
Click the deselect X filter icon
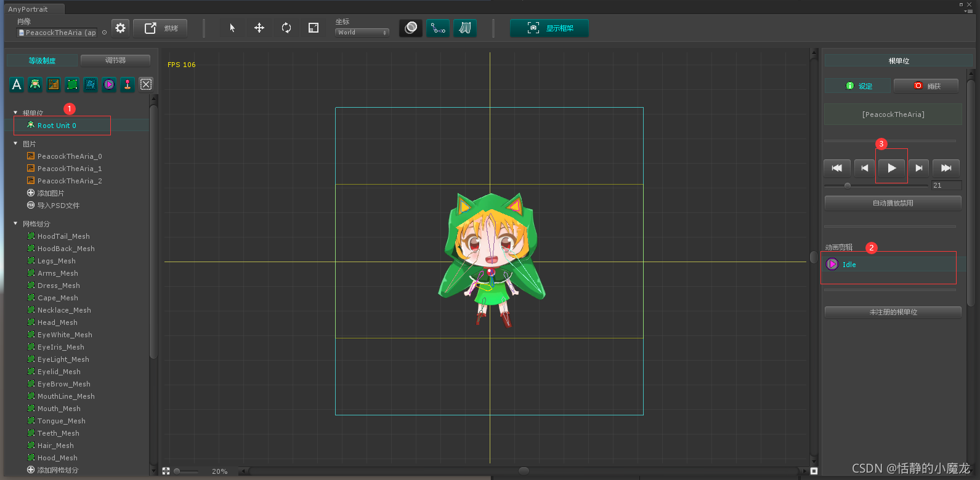coord(146,84)
